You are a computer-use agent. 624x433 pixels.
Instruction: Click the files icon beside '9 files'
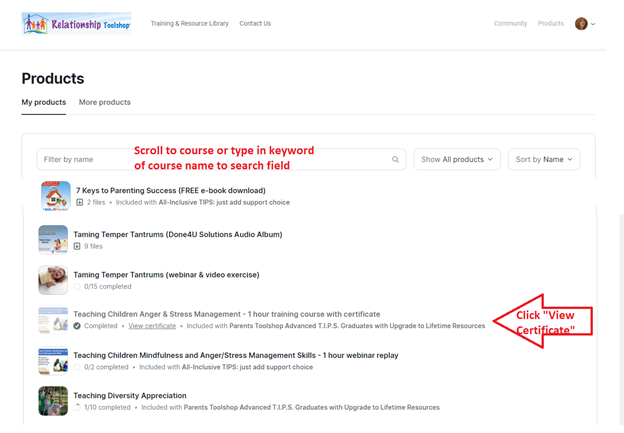(x=77, y=246)
